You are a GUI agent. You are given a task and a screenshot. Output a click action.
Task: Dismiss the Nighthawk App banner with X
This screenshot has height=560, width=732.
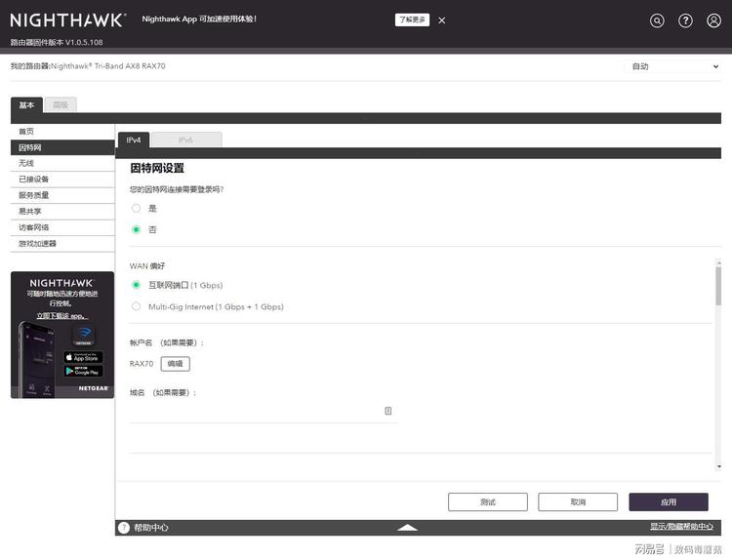coord(441,20)
